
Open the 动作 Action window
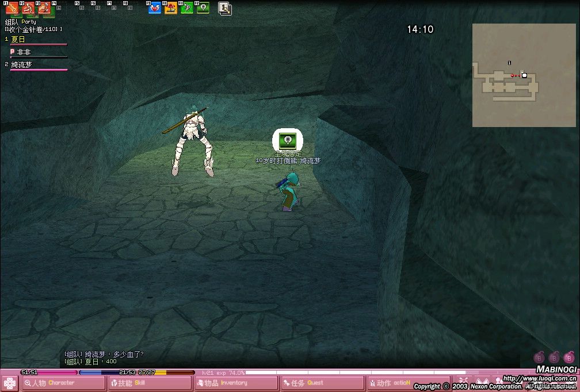pos(409,383)
